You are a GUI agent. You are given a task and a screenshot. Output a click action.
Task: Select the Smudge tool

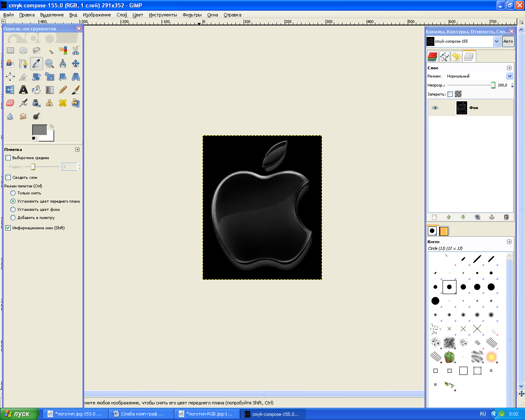23,116
